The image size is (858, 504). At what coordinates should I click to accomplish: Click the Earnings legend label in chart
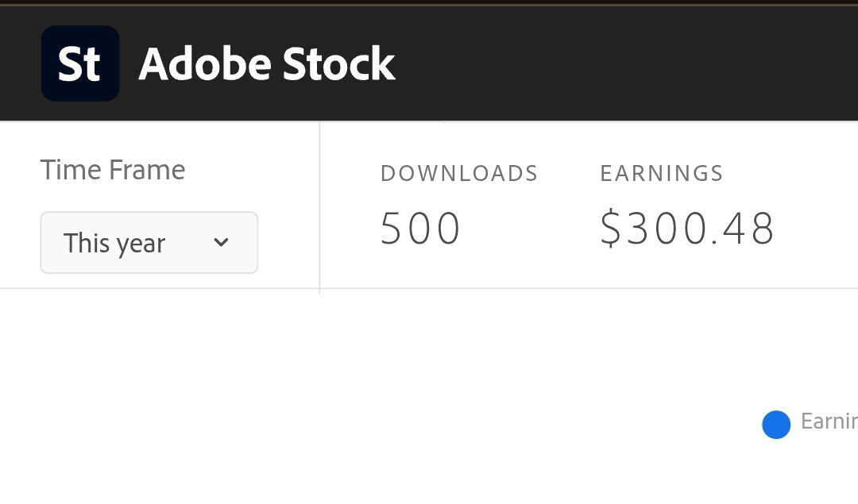(829, 421)
